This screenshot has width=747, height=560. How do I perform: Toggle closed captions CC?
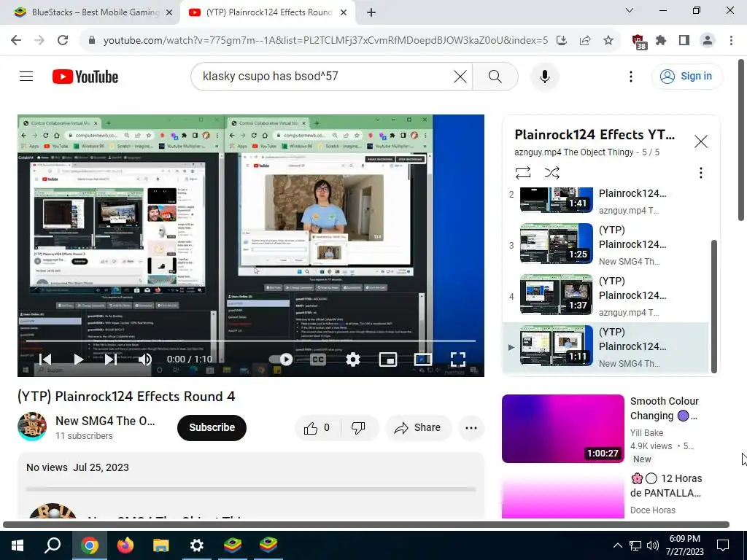coord(318,359)
